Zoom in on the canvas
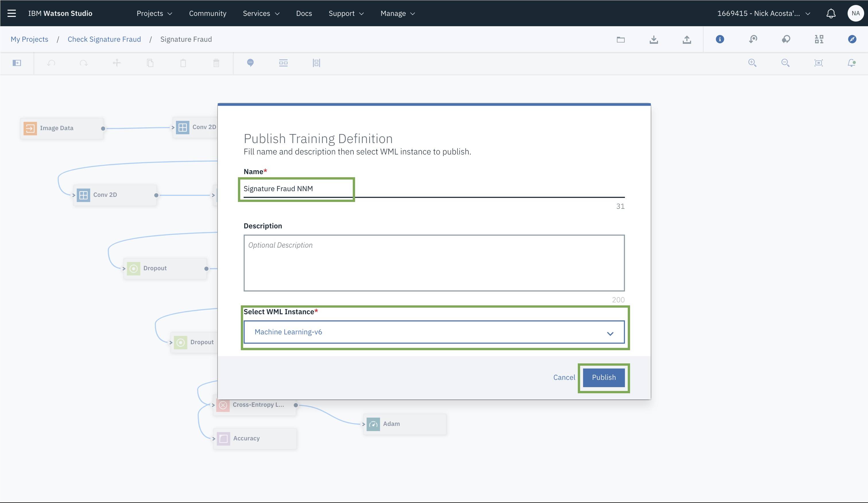Viewport: 868px width, 503px height. [x=752, y=63]
